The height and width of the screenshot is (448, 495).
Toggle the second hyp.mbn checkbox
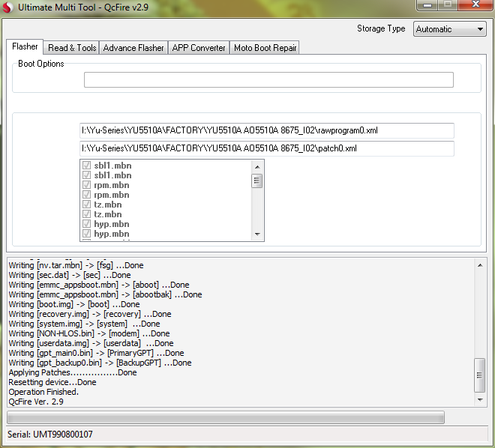86,234
